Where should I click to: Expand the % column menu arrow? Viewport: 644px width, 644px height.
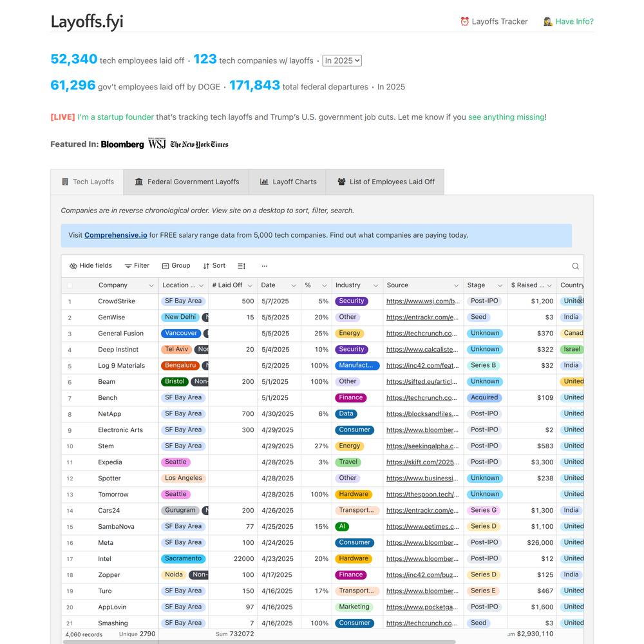[x=325, y=285]
